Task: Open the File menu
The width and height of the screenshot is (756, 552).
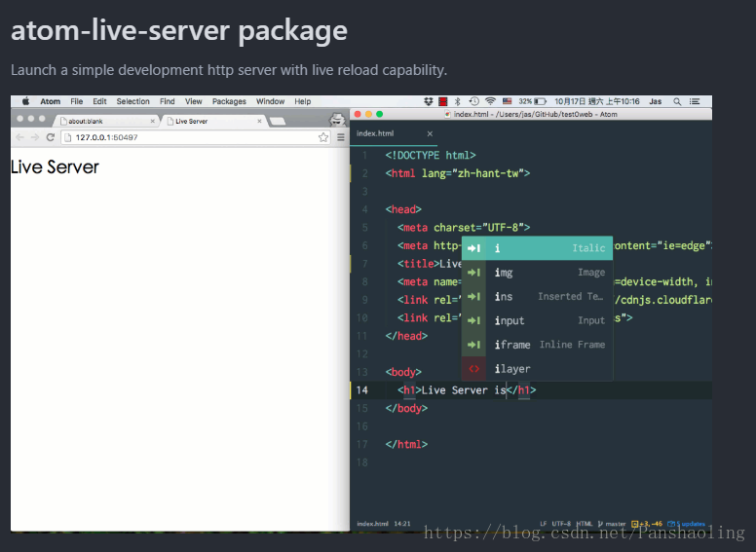Action: (76, 101)
